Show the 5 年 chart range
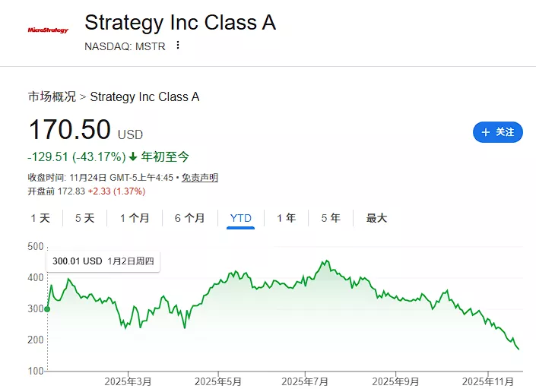536x392 pixels. point(331,218)
